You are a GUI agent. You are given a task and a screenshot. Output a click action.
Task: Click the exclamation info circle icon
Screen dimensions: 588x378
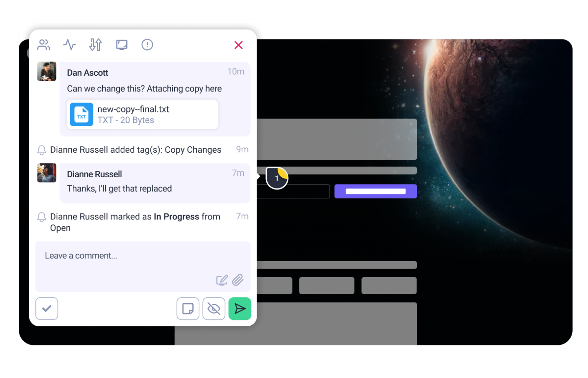click(x=147, y=45)
